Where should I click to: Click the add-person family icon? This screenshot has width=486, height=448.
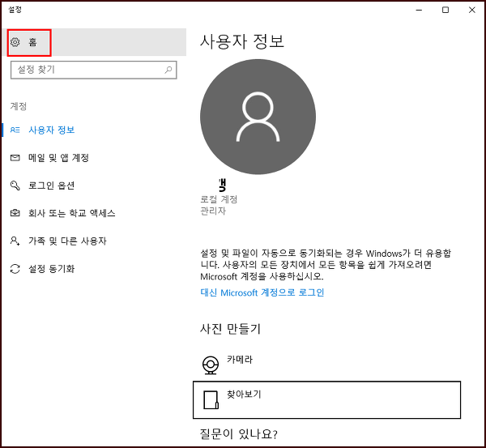15,241
